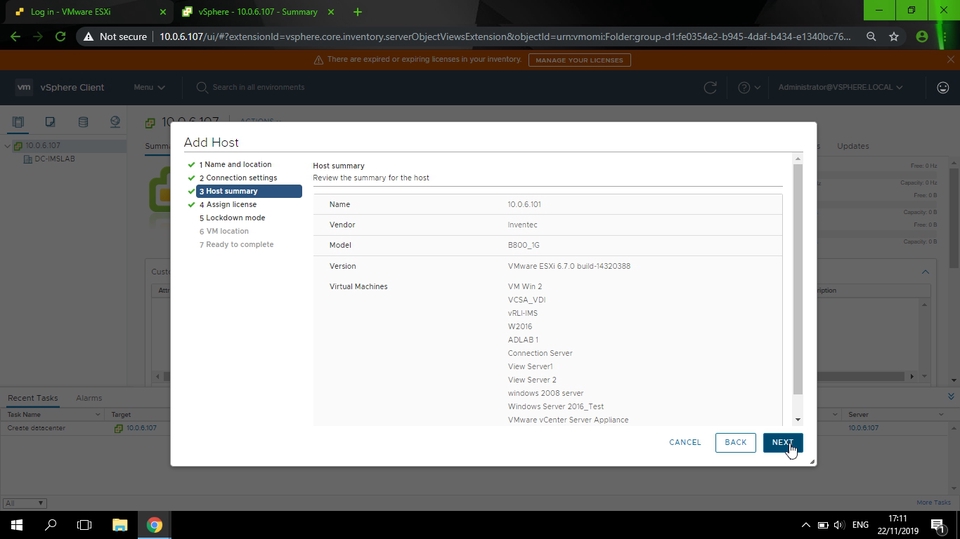Click the refresh icon in vSphere header
Viewport: 960px width, 539px height.
tap(710, 88)
